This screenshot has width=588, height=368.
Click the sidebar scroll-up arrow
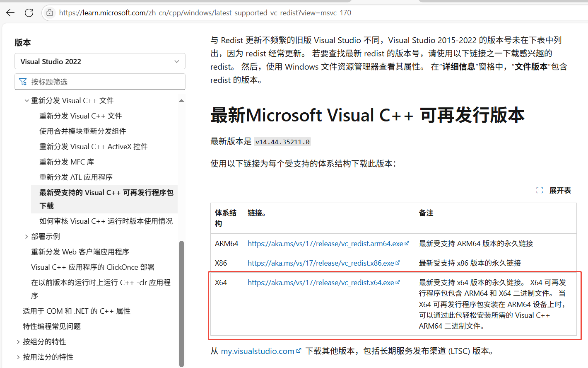181,101
